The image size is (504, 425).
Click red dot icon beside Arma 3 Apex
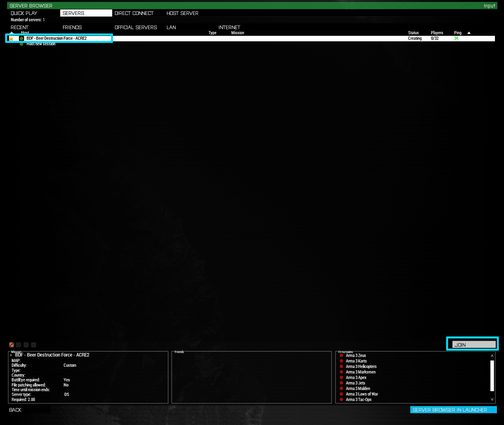coord(341,377)
